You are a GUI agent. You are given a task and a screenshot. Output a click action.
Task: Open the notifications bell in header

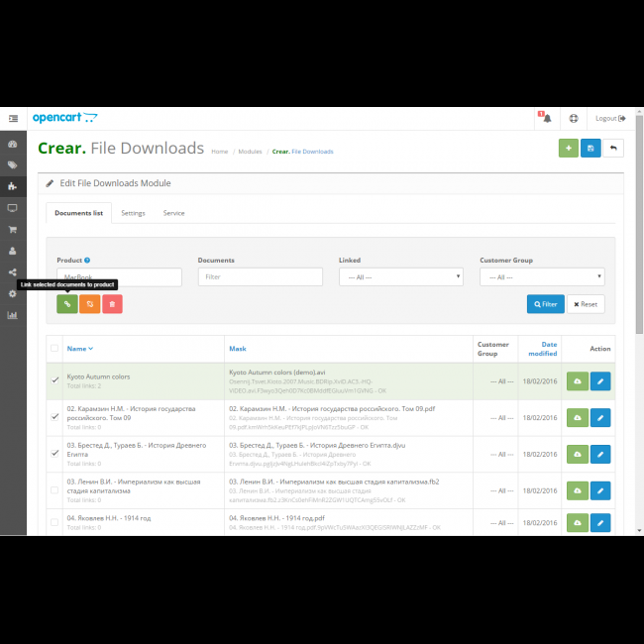coord(545,119)
